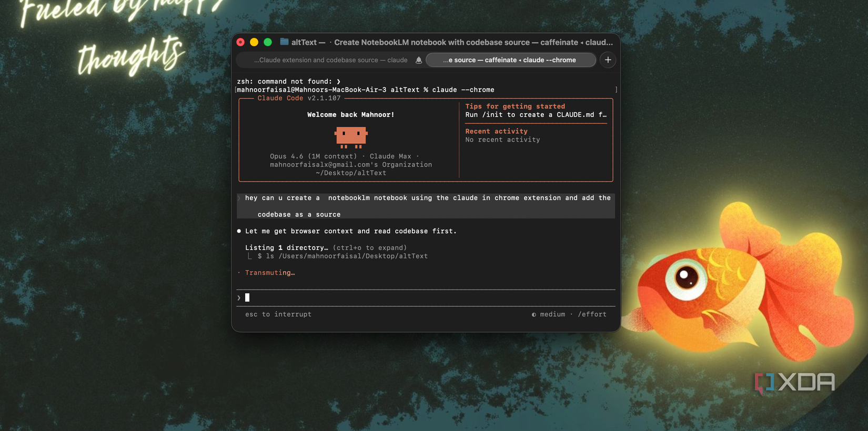The image size is (868, 431).
Task: Open a new terminal tab with plus button
Action: coord(608,60)
